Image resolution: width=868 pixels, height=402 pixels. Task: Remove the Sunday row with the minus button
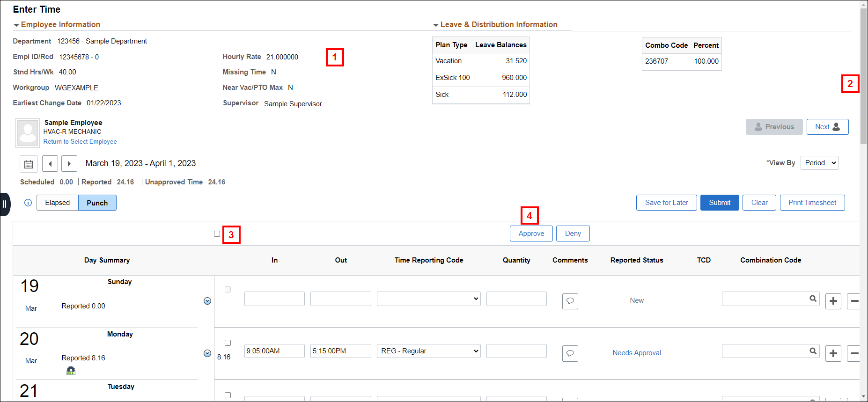click(854, 301)
